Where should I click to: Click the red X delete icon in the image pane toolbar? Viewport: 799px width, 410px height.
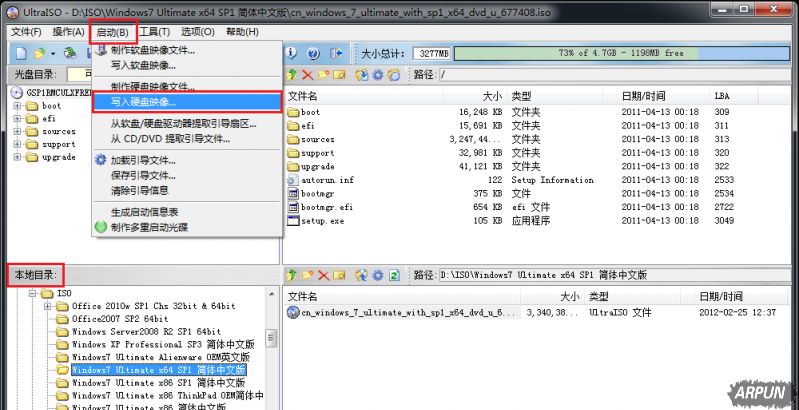tap(307, 75)
